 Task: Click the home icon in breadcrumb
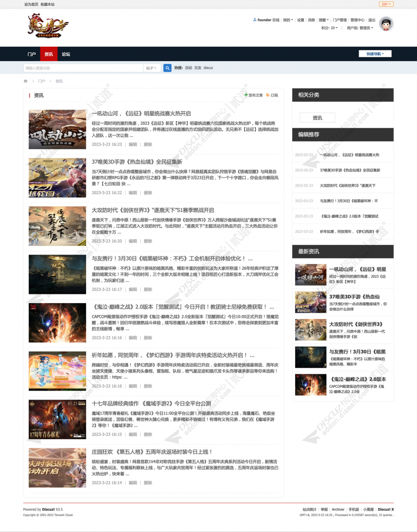[x=26, y=81]
